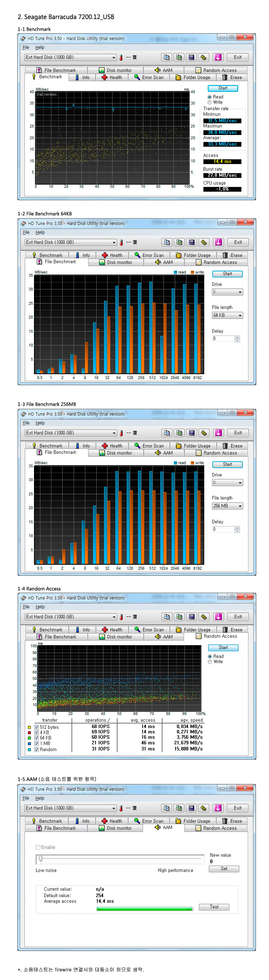
Task: Pink down-arrow icon in Random Access window
Action: [218, 617]
